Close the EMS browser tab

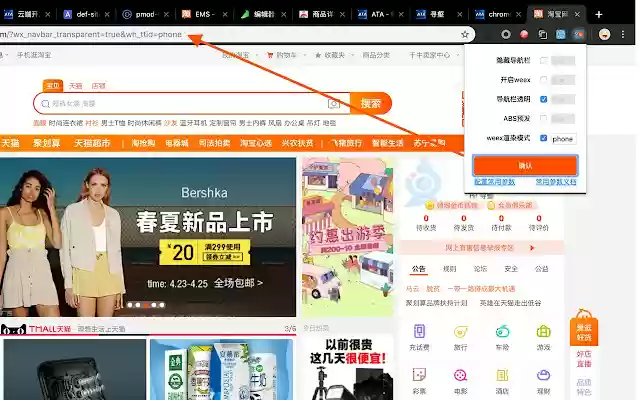[225, 15]
